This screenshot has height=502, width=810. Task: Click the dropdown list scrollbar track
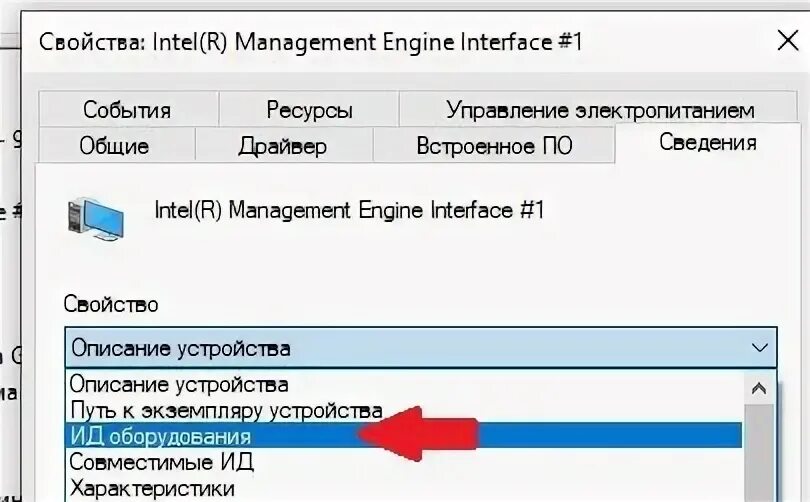pos(760,450)
